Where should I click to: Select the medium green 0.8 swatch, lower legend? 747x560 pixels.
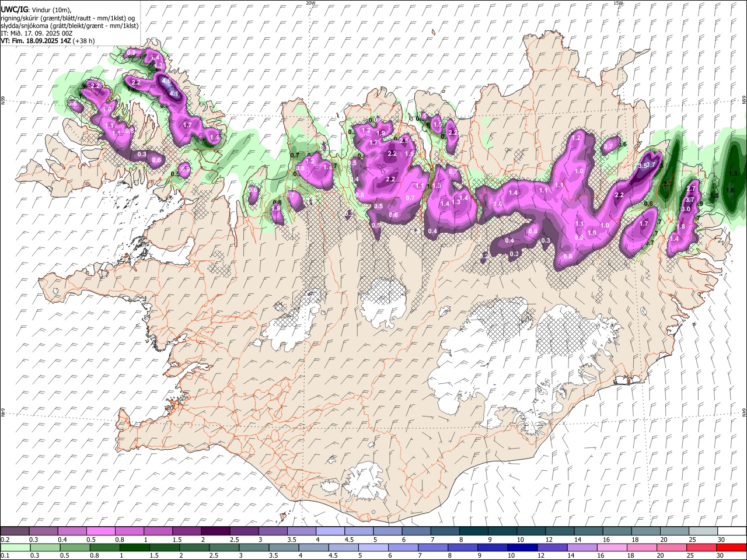104,547
